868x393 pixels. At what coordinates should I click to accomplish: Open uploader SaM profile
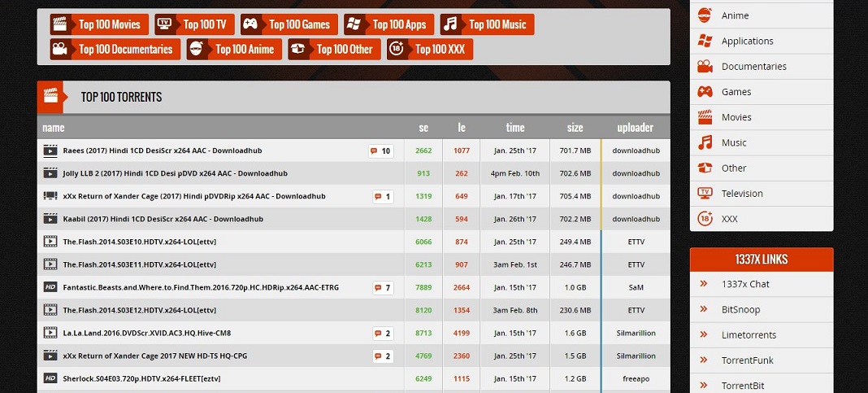tap(636, 288)
